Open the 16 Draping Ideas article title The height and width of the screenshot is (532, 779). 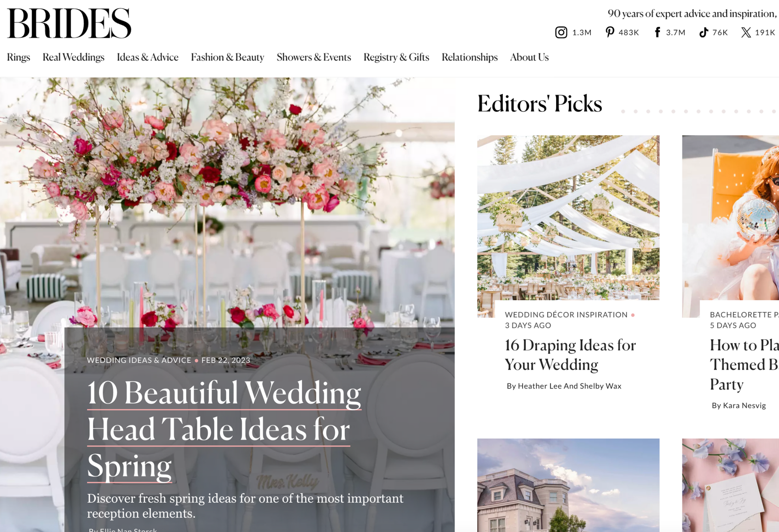pyautogui.click(x=570, y=355)
